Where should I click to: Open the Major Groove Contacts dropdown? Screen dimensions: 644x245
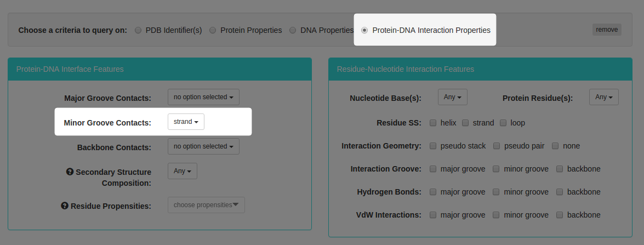tap(203, 97)
